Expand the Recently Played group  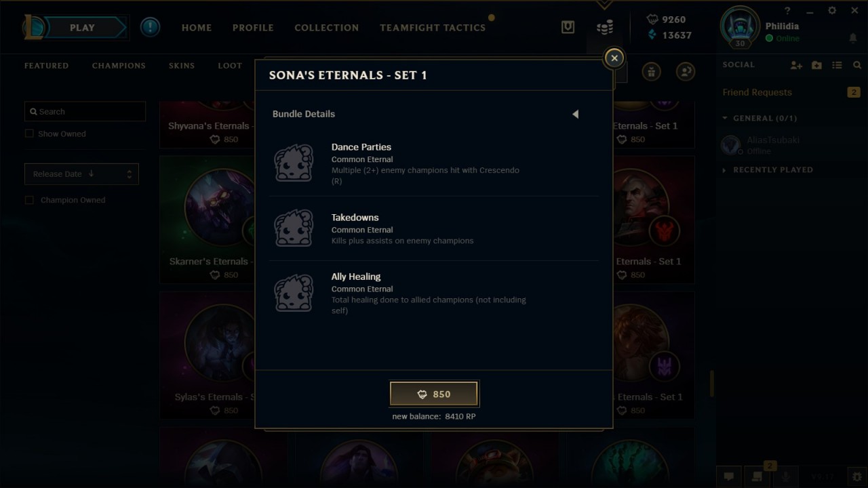click(725, 169)
